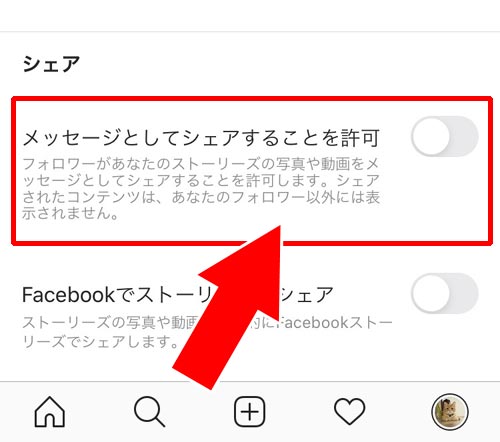Image resolution: width=500 pixels, height=442 pixels.
Task: Click the リーズでシェアします。 line
Action: click(100, 341)
